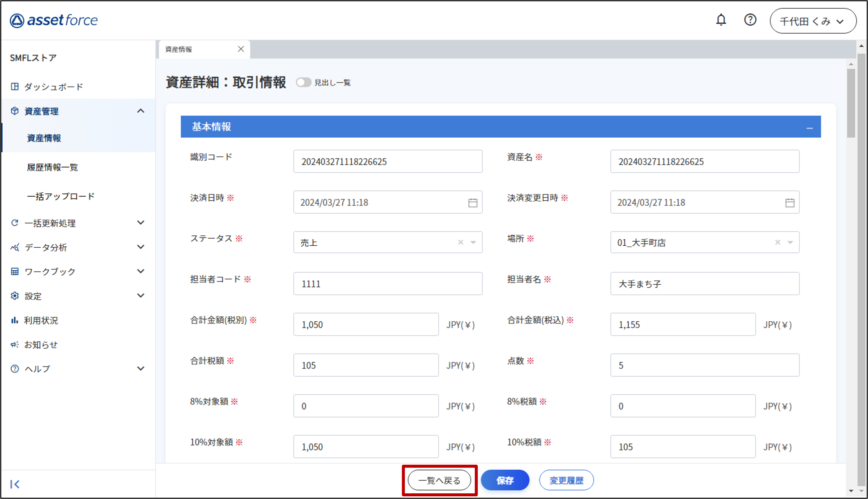Expand the データ分析 menu
The image size is (868, 499).
(x=141, y=247)
